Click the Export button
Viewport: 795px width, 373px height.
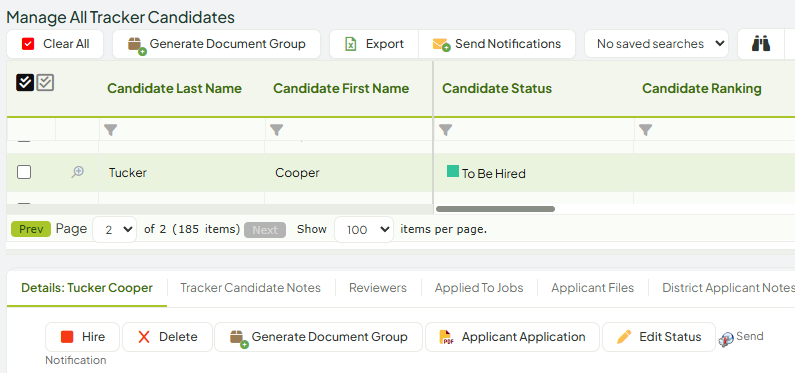[x=374, y=44]
